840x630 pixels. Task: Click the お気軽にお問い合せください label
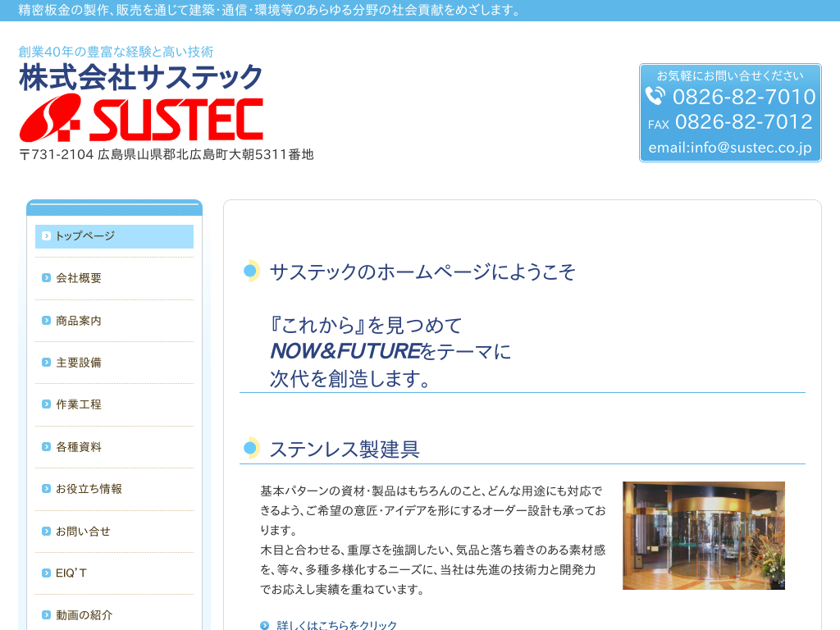(x=730, y=75)
